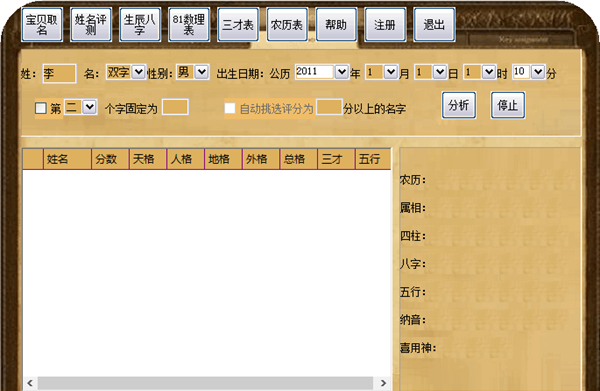600x391 pixels.
Task: Click the 纳音: label in info panel
Action: click(x=412, y=319)
